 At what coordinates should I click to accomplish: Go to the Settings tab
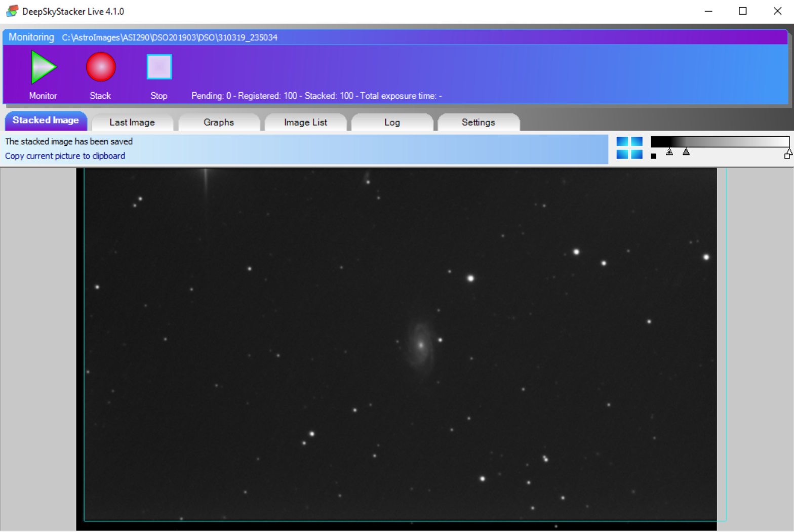(478, 122)
